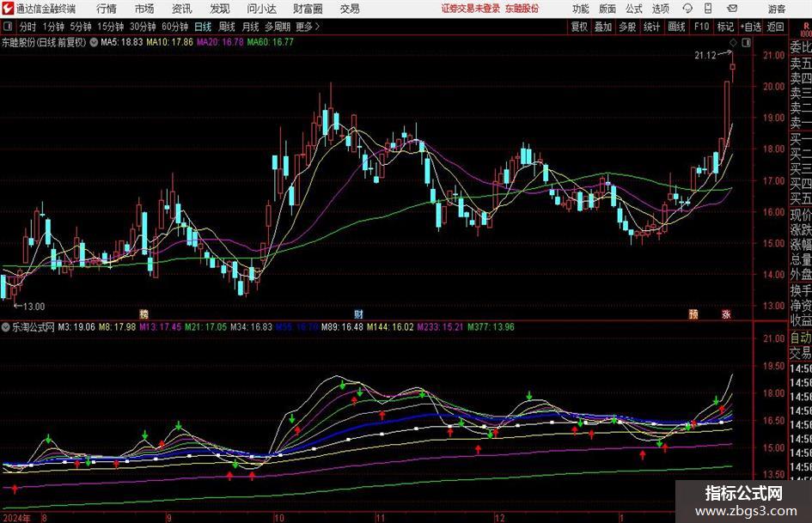Screen dimensions: 812x523
Task: Click the R 1000 indicator icon
Action: (x=806, y=29)
